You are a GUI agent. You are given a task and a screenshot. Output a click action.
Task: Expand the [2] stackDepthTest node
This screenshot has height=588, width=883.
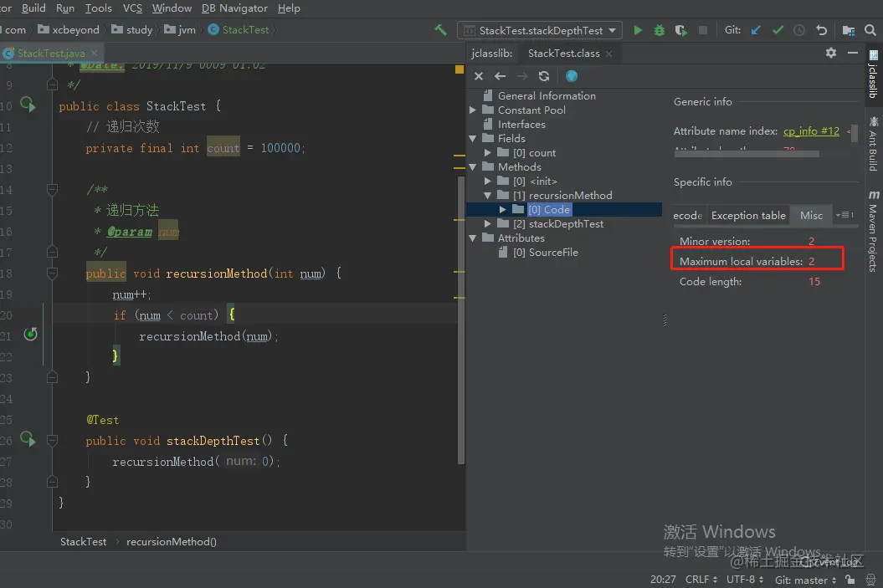click(488, 224)
